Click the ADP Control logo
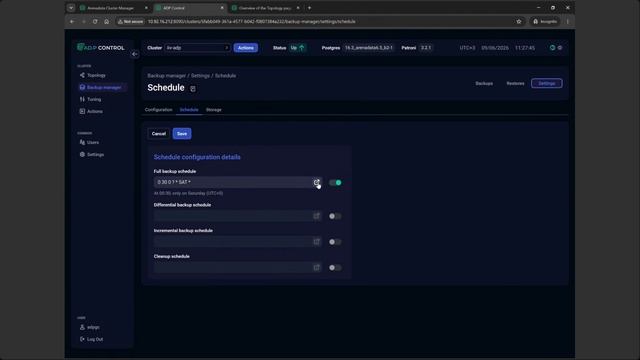The width and height of the screenshot is (640, 360). click(101, 48)
